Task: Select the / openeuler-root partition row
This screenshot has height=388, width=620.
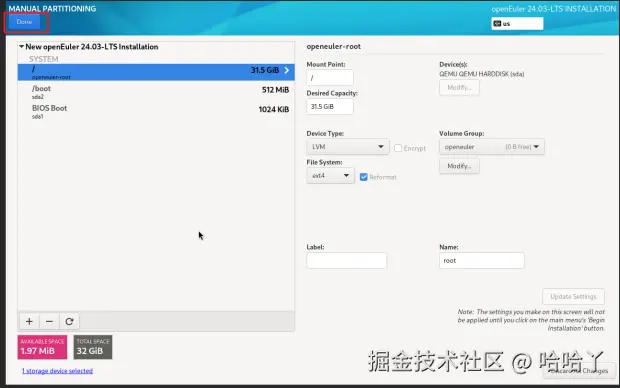Action: pos(156,72)
